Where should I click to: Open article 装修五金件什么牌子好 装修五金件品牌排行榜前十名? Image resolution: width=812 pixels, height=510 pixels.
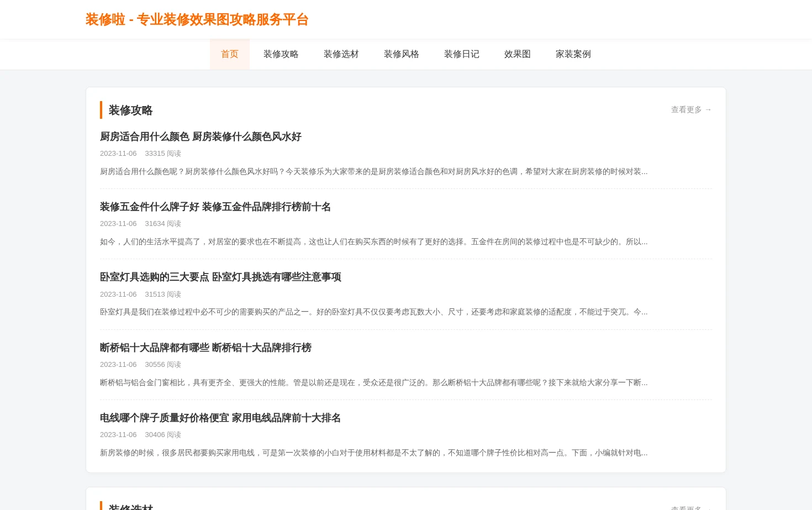coord(215,207)
